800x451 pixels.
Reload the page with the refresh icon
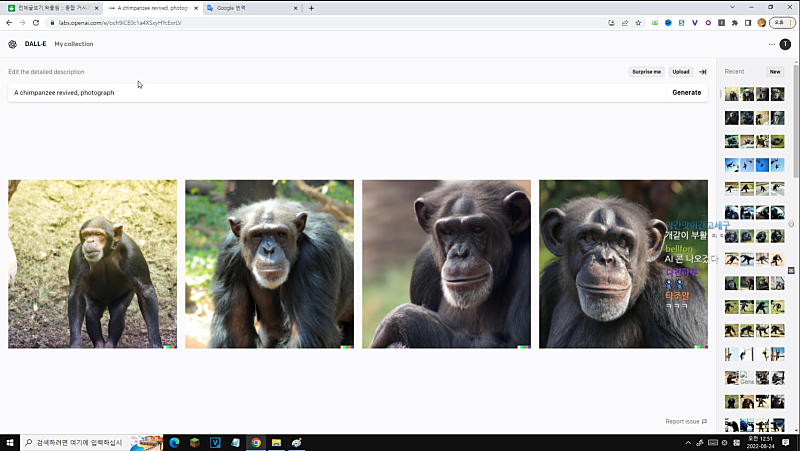36,22
